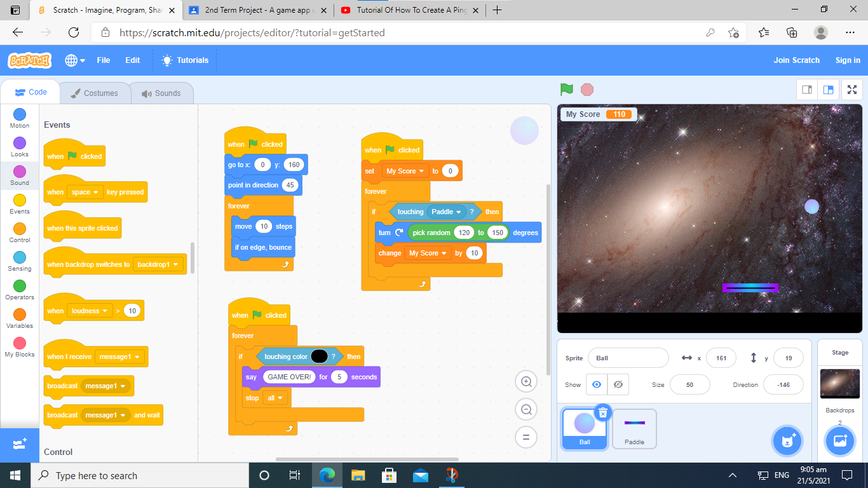Open Tutorials from the menu bar
This screenshot has width=868, height=488.
click(185, 60)
